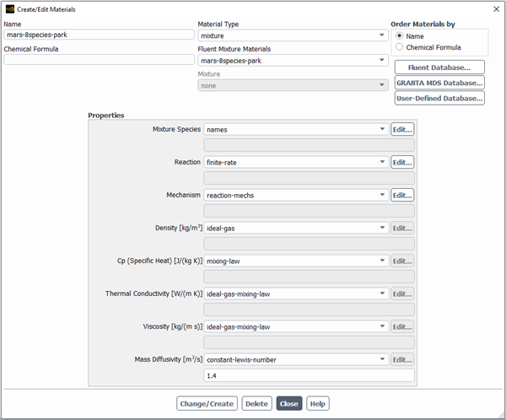Open the Mechanism reaction-mechs dropdown

(296, 196)
